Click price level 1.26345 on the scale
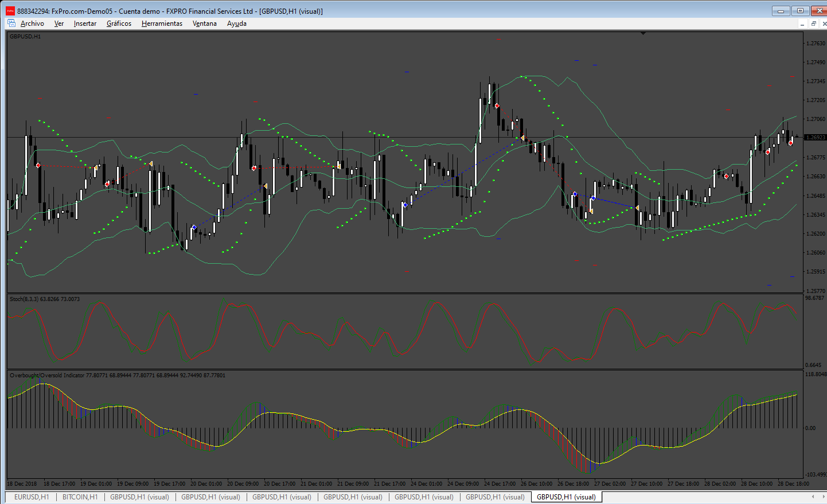The image size is (827, 504). tap(816, 215)
